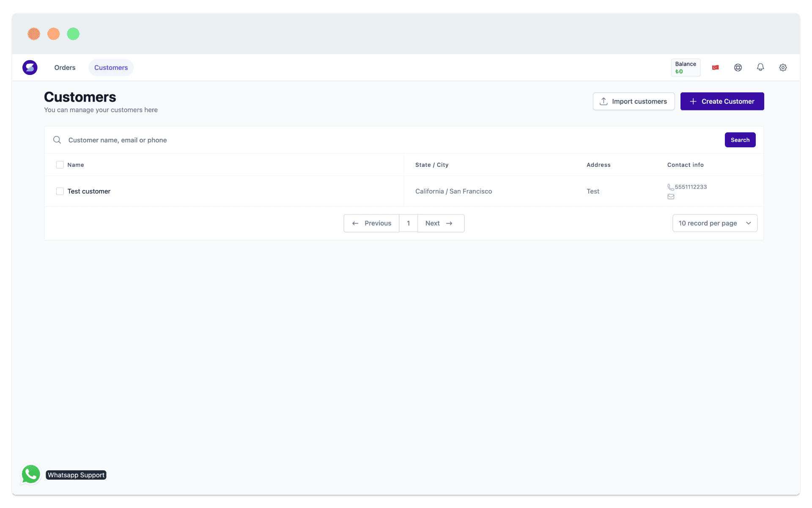Focus the customer name search field
Image resolution: width=812 pixels, height=508 pixels.
click(x=381, y=140)
